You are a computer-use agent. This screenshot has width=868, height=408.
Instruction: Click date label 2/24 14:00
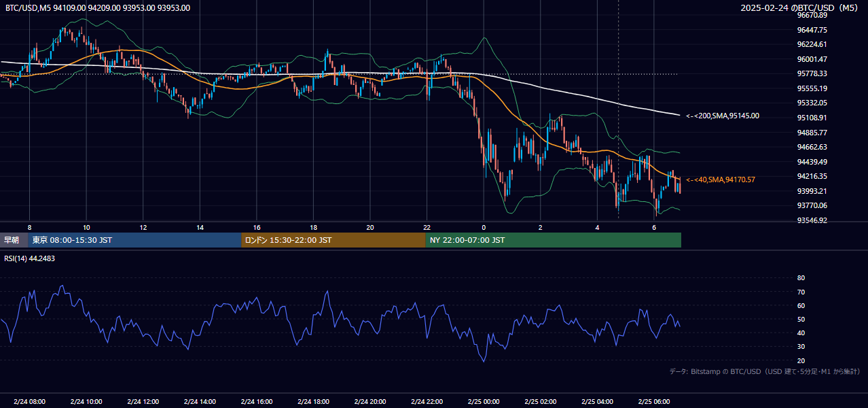200,401
